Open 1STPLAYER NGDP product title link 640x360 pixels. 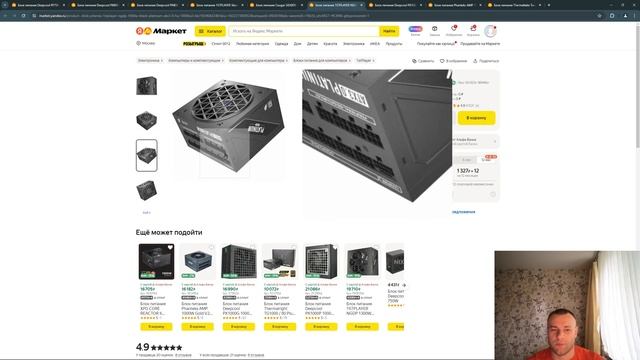pos(360,309)
